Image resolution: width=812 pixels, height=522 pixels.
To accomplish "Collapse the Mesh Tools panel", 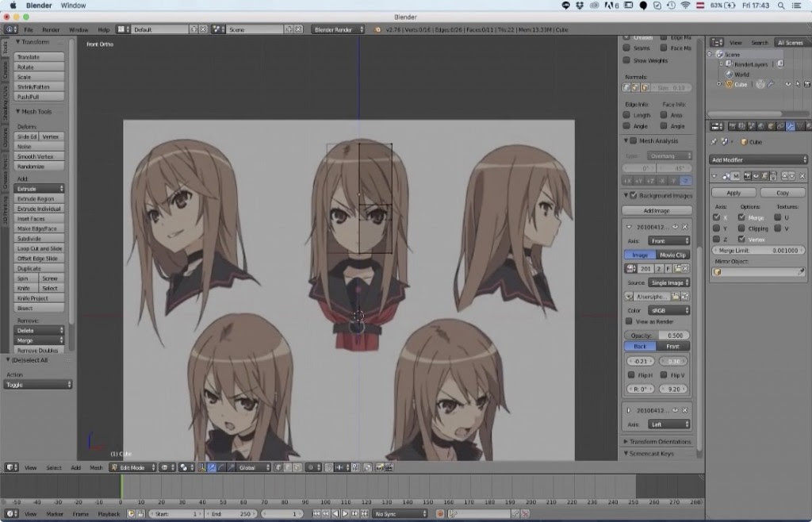I will [x=33, y=111].
